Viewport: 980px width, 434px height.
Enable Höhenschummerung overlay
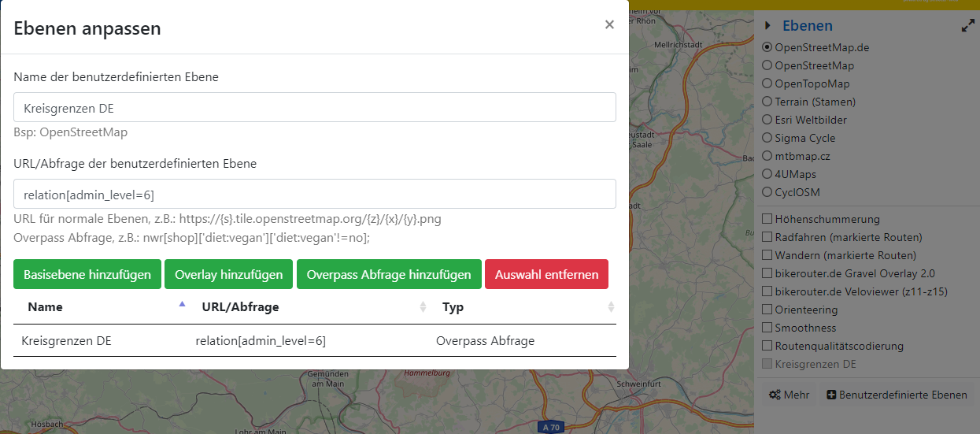pyautogui.click(x=767, y=219)
